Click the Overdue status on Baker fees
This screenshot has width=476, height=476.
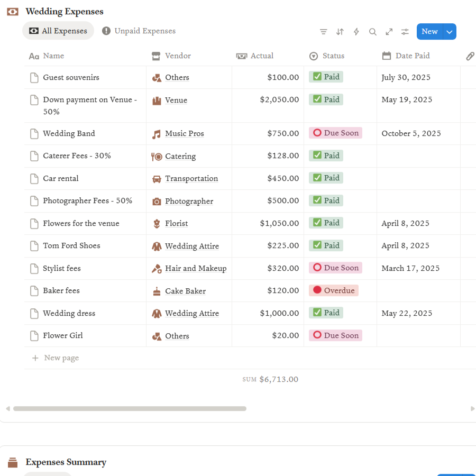pos(333,290)
